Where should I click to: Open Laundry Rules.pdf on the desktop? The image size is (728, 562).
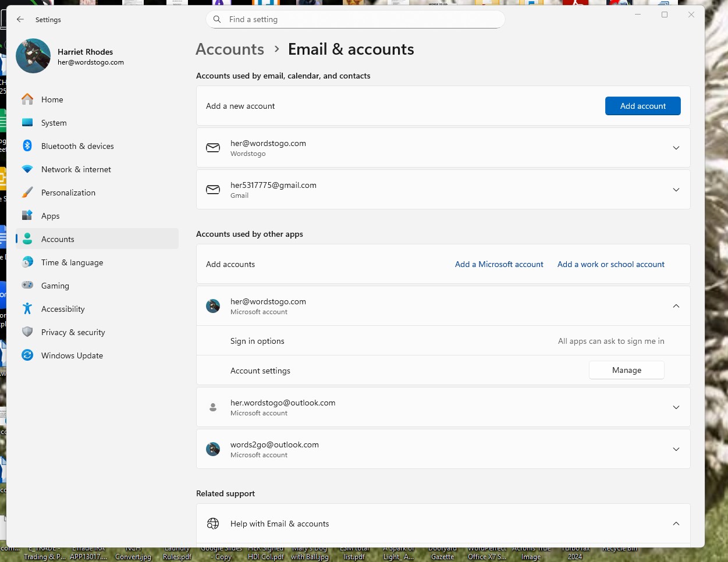click(177, 552)
